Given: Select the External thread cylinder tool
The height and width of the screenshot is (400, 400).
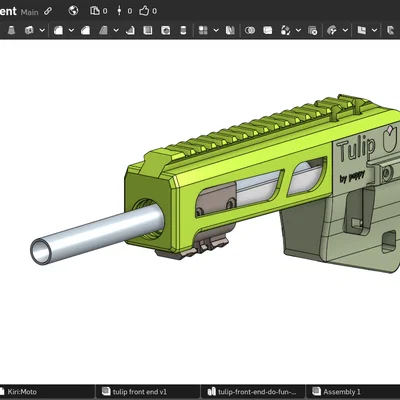Looking at the screenshot, I should (x=183, y=30).
